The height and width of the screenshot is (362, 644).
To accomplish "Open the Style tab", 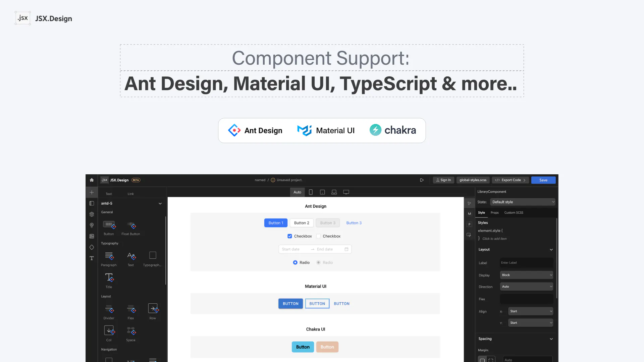I will (481, 213).
